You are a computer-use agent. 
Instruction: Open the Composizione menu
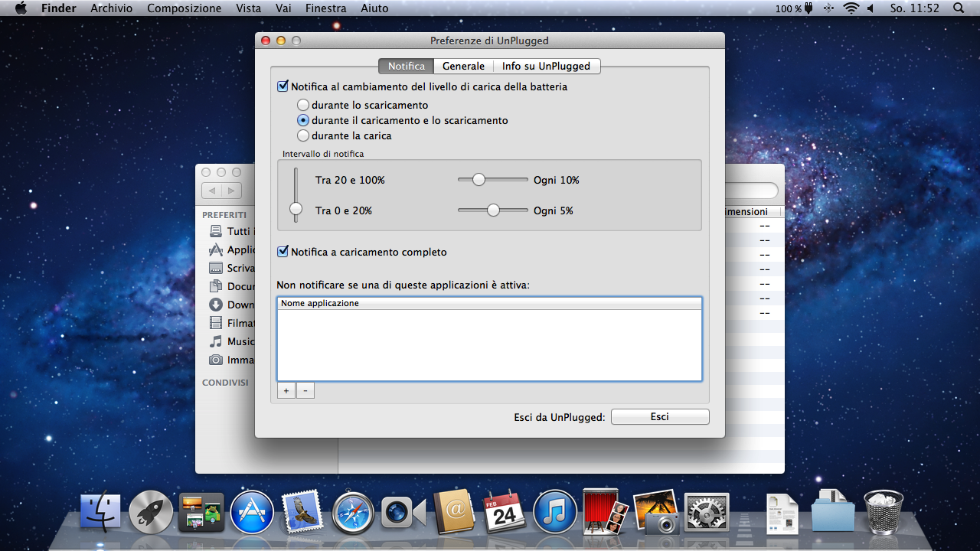(x=184, y=8)
